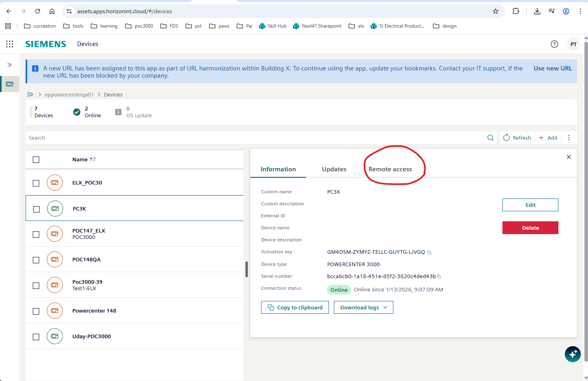Check the ELX_POC30 device checkbox

tap(36, 183)
